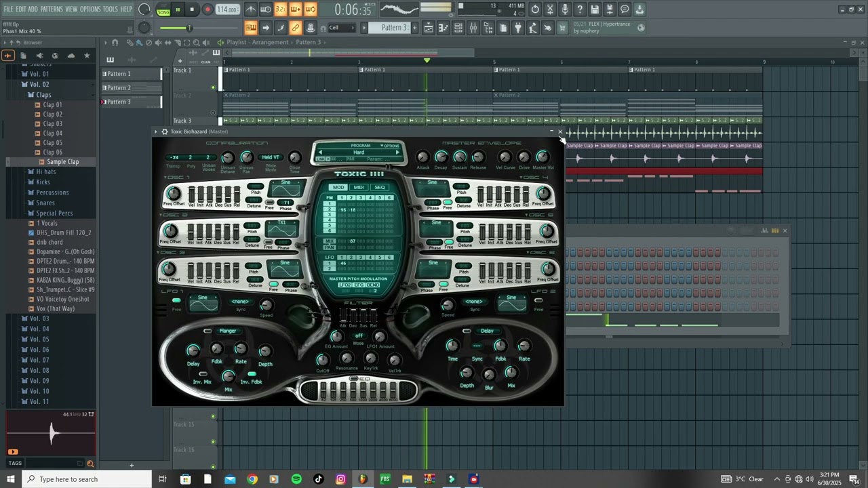Pause the song with the pause button

click(178, 9)
